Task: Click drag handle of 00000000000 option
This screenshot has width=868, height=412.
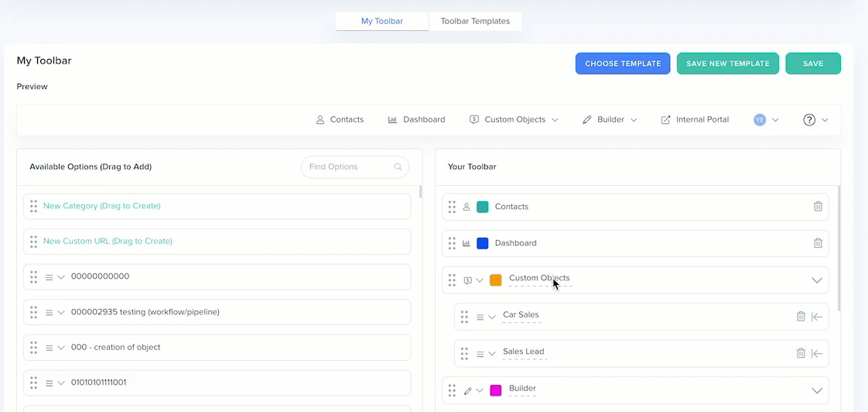Action: click(x=34, y=276)
